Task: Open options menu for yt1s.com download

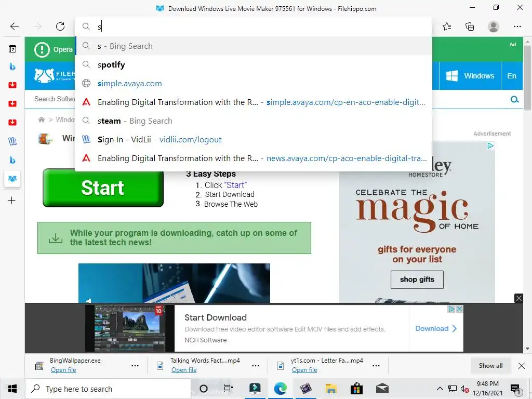Action: (x=376, y=366)
